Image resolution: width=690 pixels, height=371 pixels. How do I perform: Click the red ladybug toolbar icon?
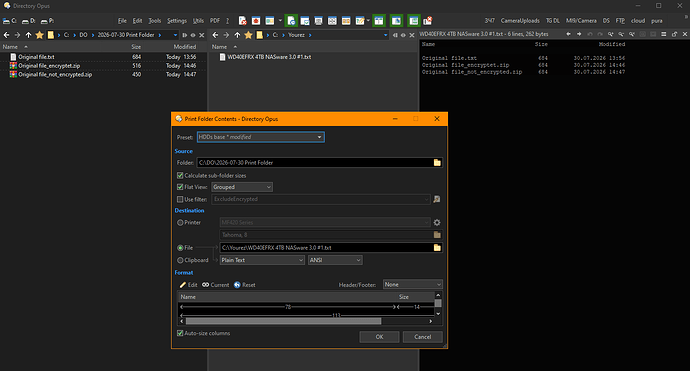point(256,21)
